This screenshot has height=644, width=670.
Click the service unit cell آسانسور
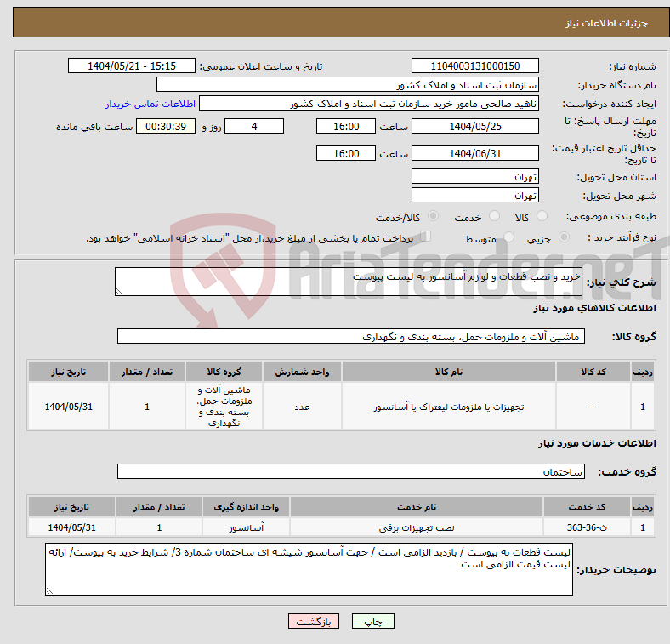pos(246,527)
